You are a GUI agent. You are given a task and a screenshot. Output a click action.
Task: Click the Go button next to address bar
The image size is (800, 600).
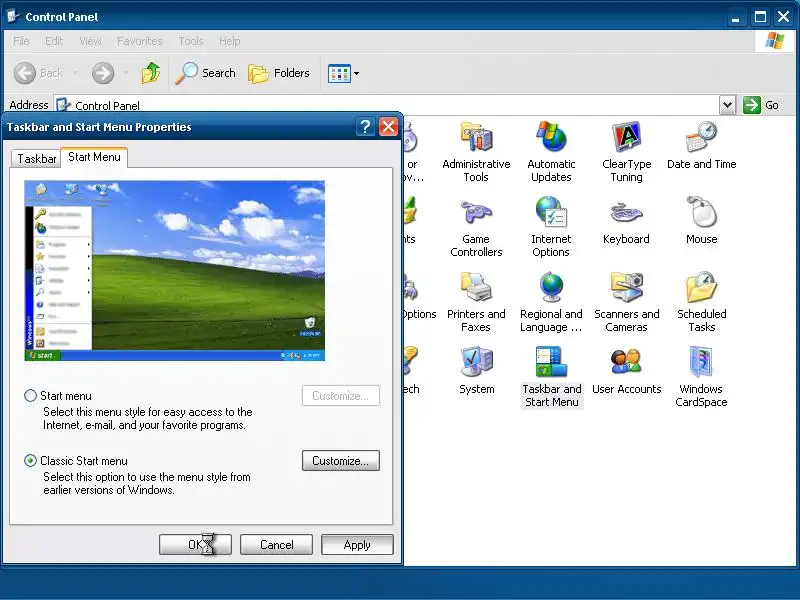[x=761, y=105]
